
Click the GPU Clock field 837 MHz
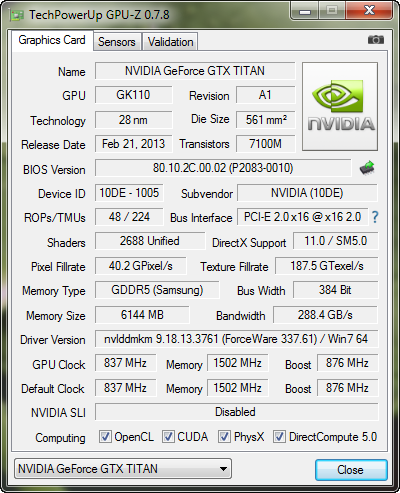[126, 363]
